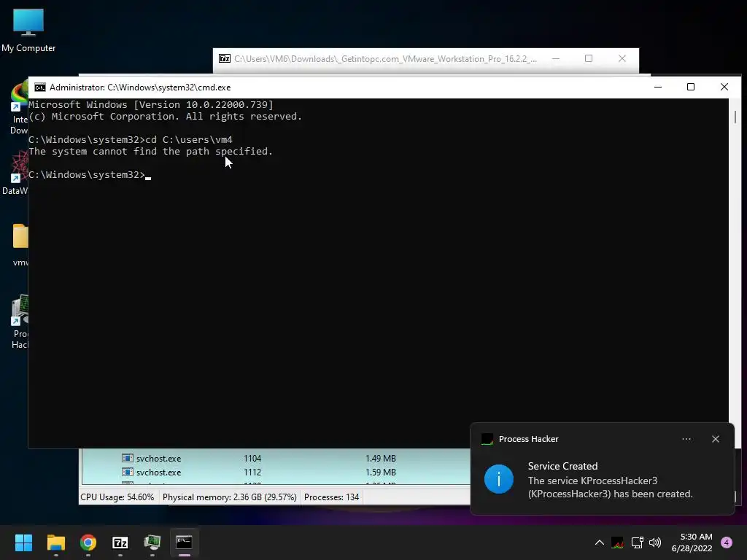The height and width of the screenshot is (560, 747).
Task: Maximize the cmd.exe window
Action: 691,87
